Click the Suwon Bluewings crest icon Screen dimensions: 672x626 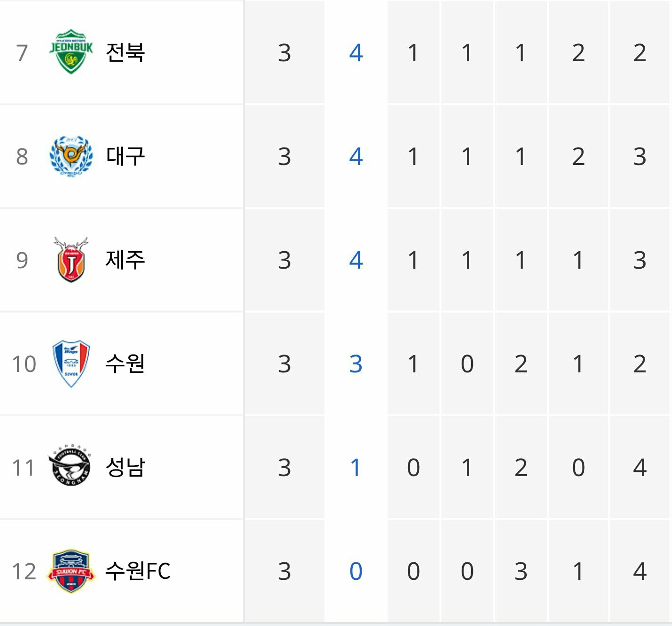71,363
